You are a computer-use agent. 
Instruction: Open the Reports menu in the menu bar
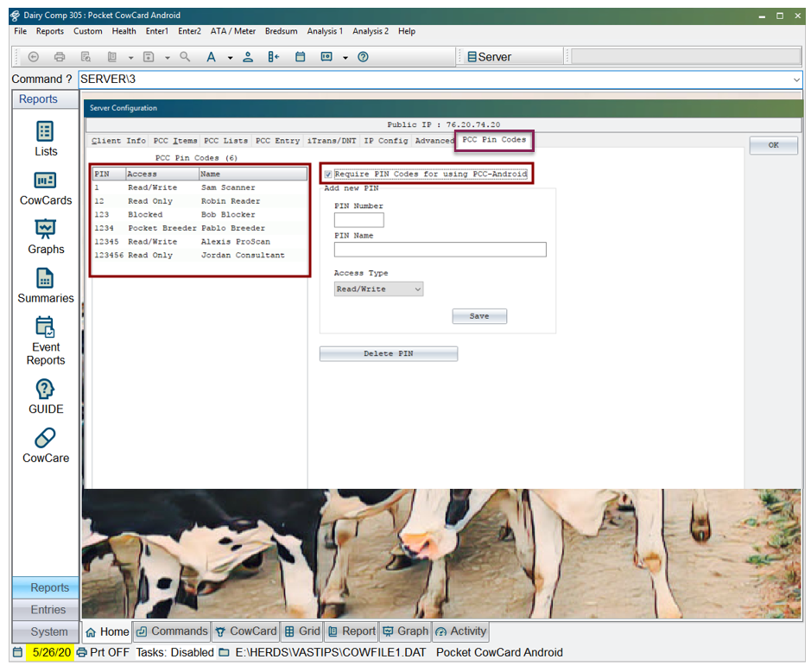click(49, 31)
